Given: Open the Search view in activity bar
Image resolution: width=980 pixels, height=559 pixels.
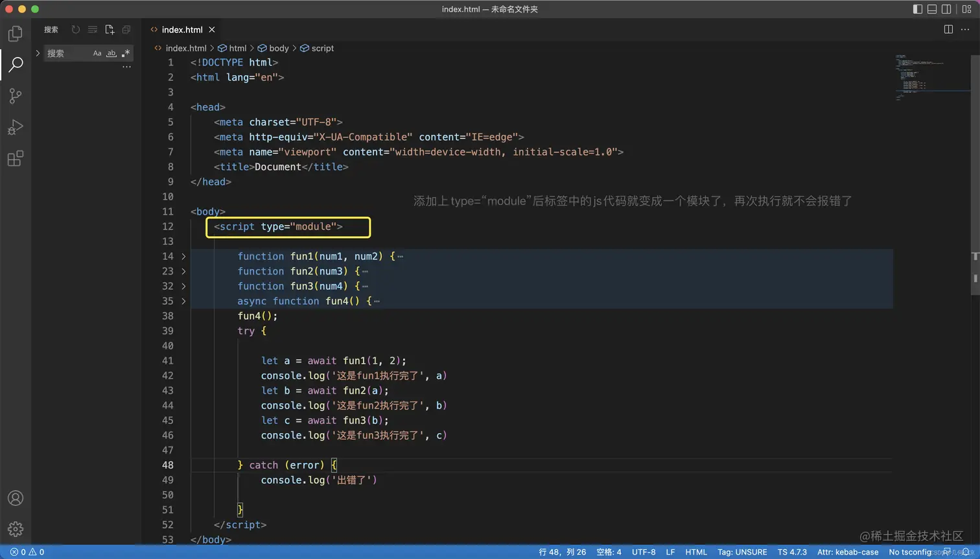Looking at the screenshot, I should (x=16, y=64).
